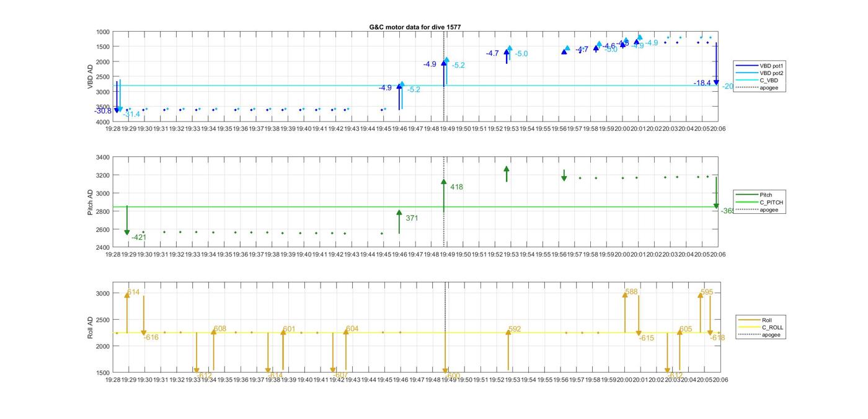The width and height of the screenshot is (868, 419).
Task: Click the '-607' roll data label
Action: 340,375
